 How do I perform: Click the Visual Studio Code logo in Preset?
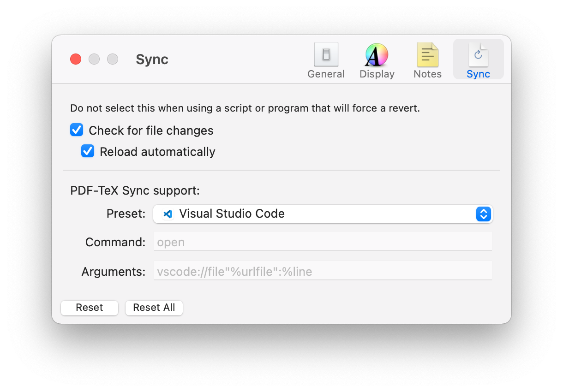(x=168, y=214)
